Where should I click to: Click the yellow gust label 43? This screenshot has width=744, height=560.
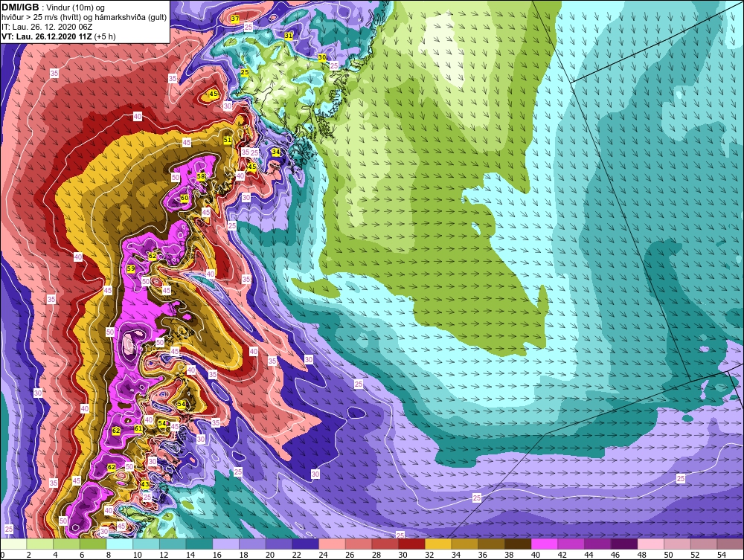click(x=145, y=484)
